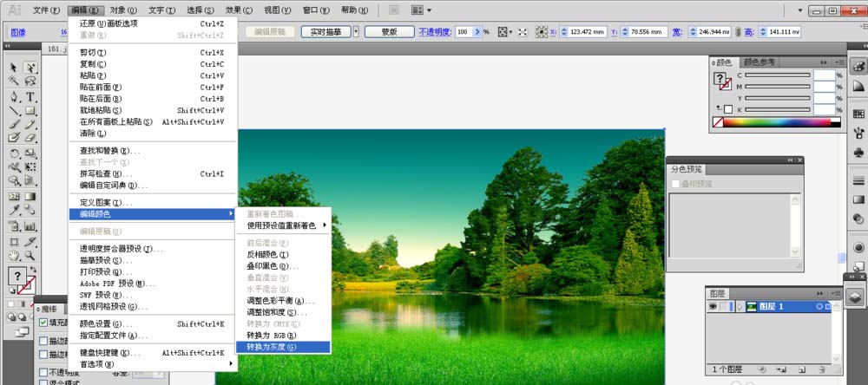868x385 pixels.
Task: Open 使用预设值重新着色 submenu
Action: (x=284, y=225)
